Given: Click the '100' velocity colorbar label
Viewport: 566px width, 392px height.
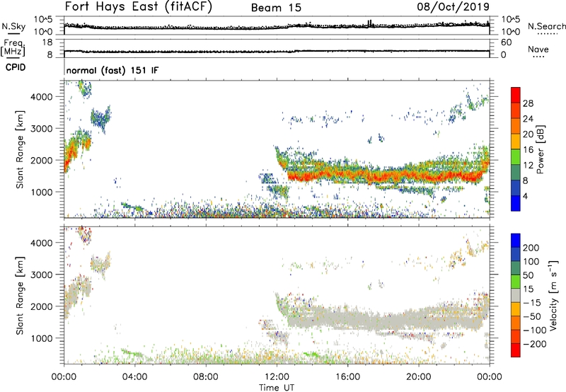Looking at the screenshot, I should pyautogui.click(x=531, y=262).
